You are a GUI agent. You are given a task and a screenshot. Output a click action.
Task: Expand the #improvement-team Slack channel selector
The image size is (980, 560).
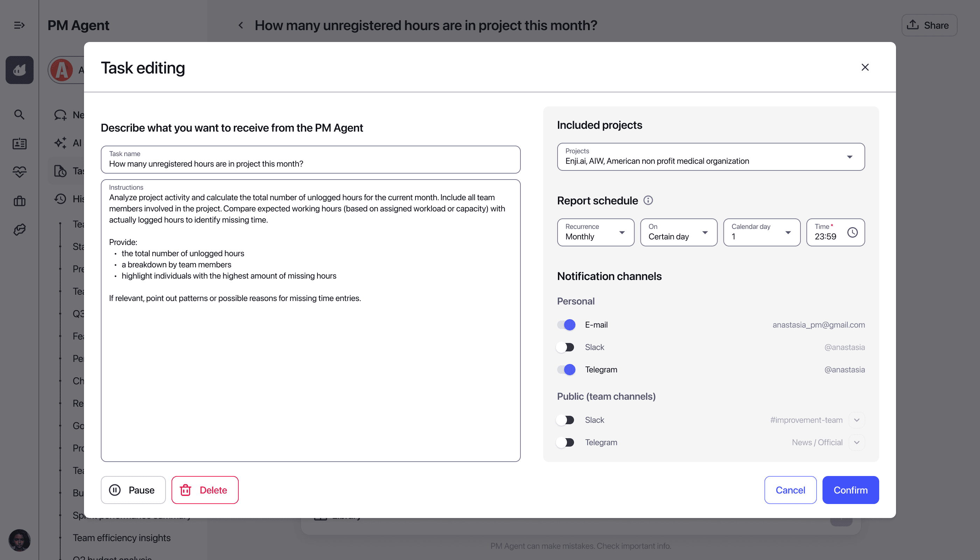(856, 420)
